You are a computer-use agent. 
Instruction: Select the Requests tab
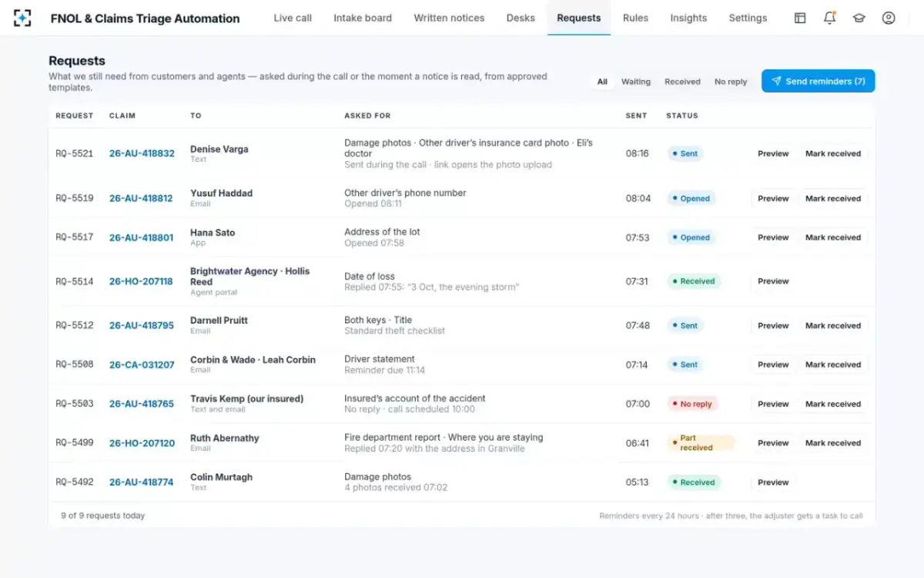click(579, 18)
